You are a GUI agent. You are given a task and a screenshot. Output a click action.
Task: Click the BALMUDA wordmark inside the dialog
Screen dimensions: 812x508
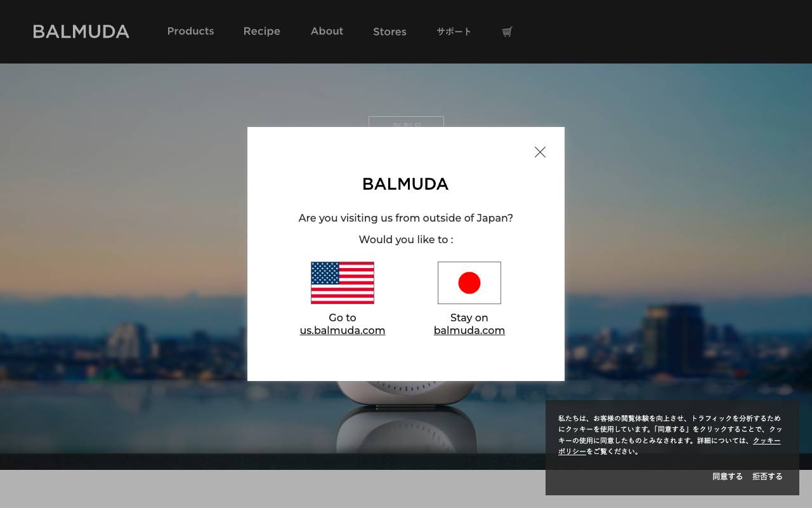405,184
